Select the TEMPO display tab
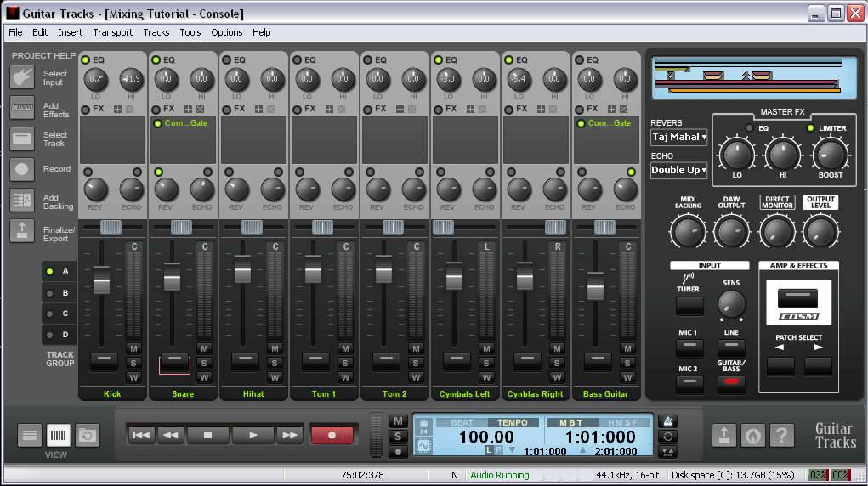 point(513,422)
